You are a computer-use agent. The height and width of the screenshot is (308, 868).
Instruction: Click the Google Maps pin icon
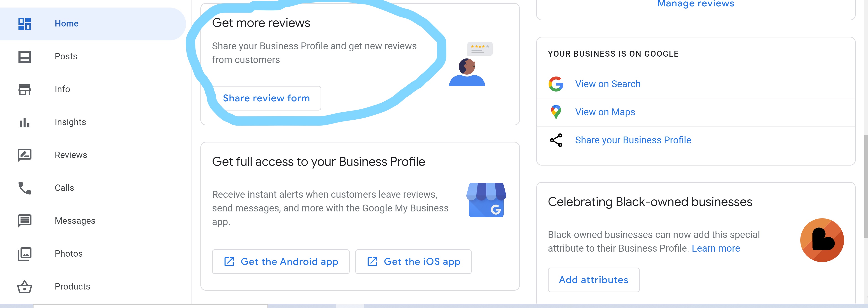point(556,112)
